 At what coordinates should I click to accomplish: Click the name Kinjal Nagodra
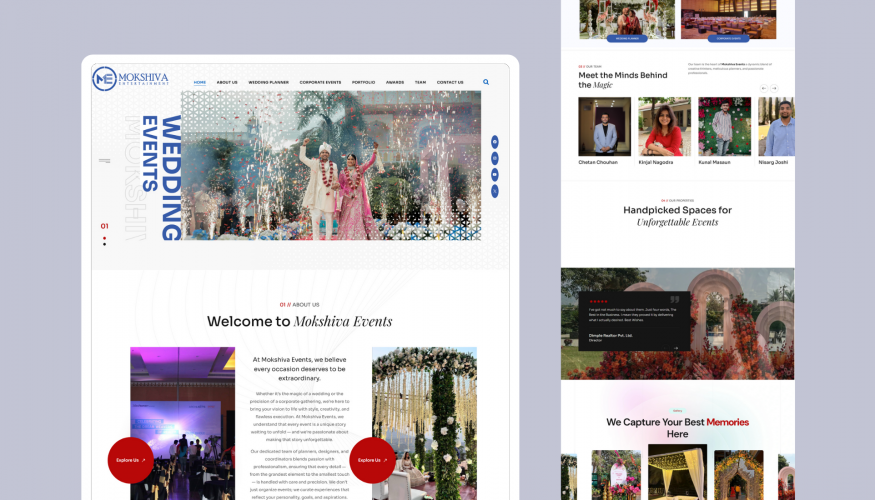click(x=656, y=162)
